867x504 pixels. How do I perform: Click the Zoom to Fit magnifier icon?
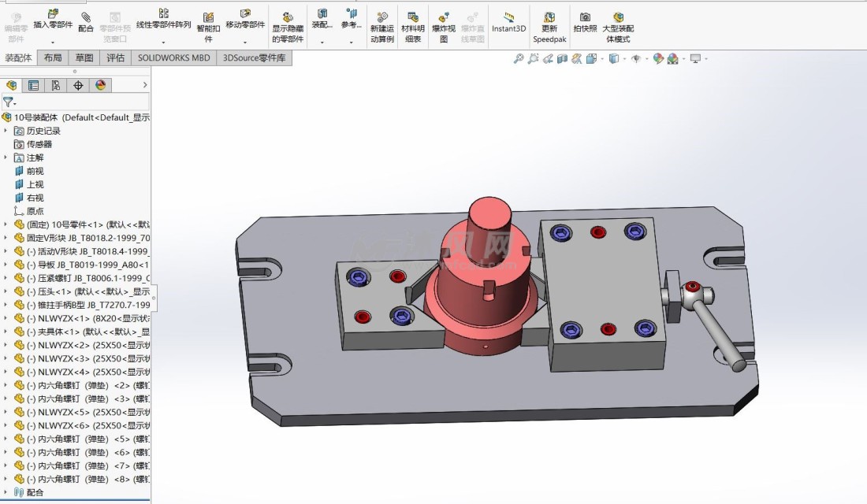[518, 58]
